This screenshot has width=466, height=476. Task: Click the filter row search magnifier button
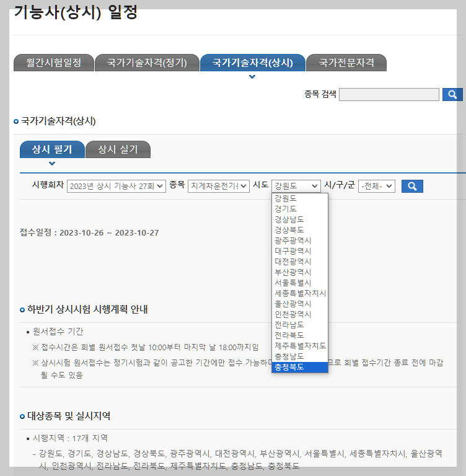coord(412,186)
